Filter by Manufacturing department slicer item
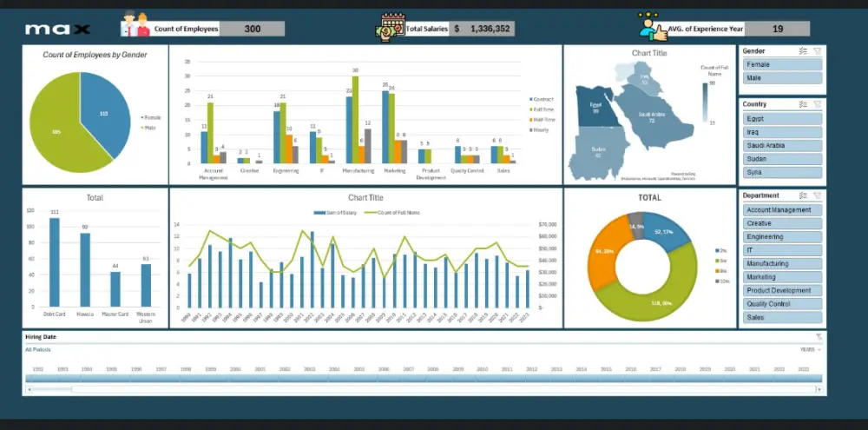This screenshot has height=430, width=868. (782, 264)
